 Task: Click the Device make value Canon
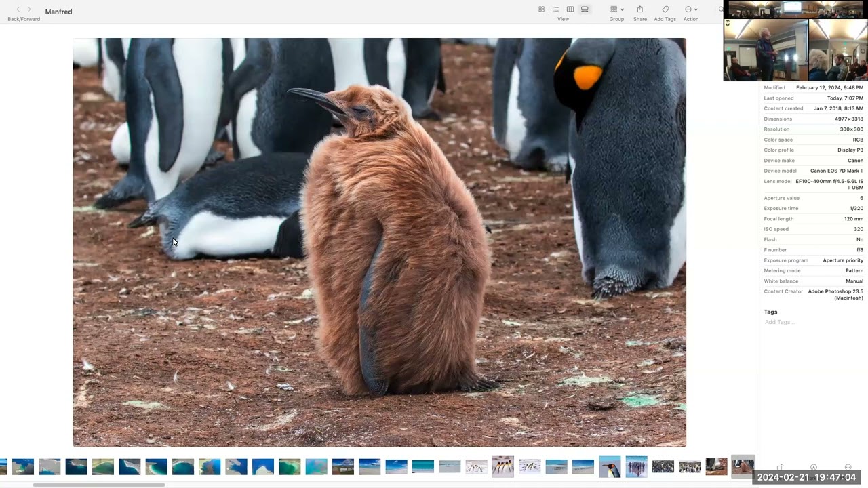click(855, 161)
